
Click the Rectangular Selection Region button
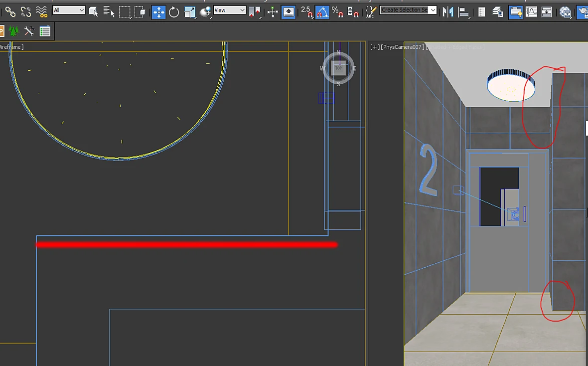pyautogui.click(x=125, y=12)
